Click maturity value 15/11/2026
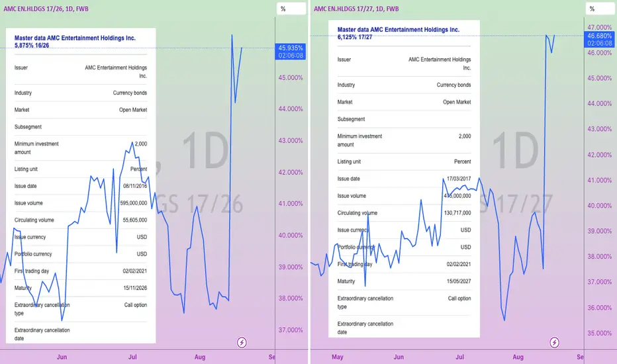This screenshot has height=364, width=617. pyautogui.click(x=135, y=288)
